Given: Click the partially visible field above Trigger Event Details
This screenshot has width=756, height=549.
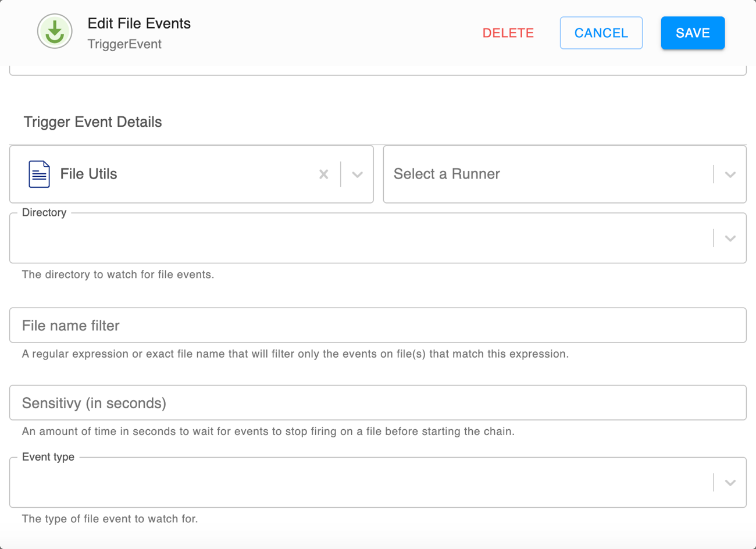Looking at the screenshot, I should click(x=378, y=70).
